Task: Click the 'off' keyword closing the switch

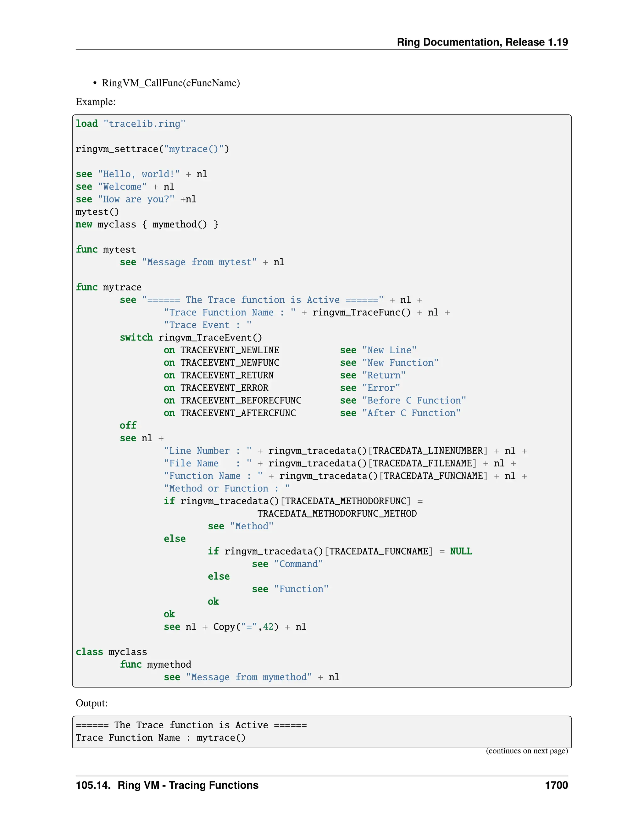Action: (128, 425)
